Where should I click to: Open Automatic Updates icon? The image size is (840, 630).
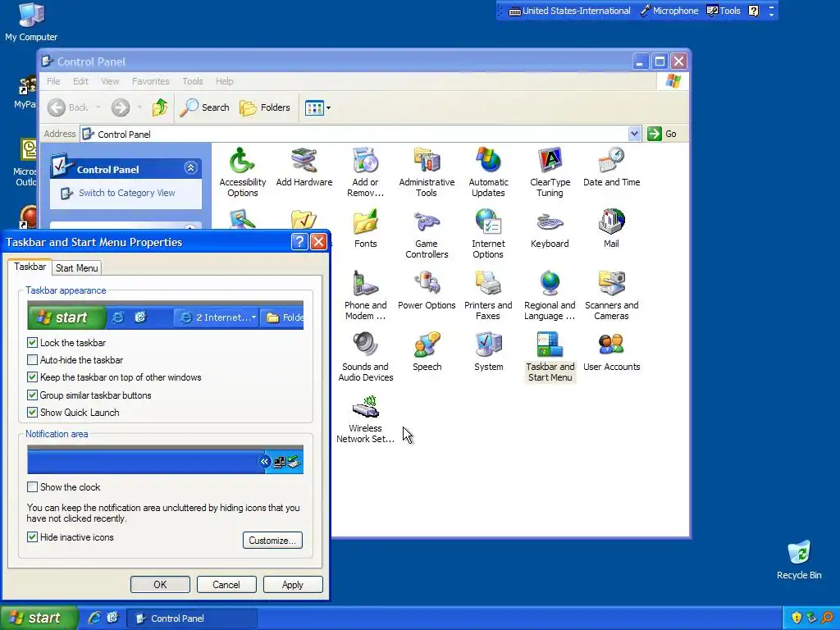pos(488,171)
